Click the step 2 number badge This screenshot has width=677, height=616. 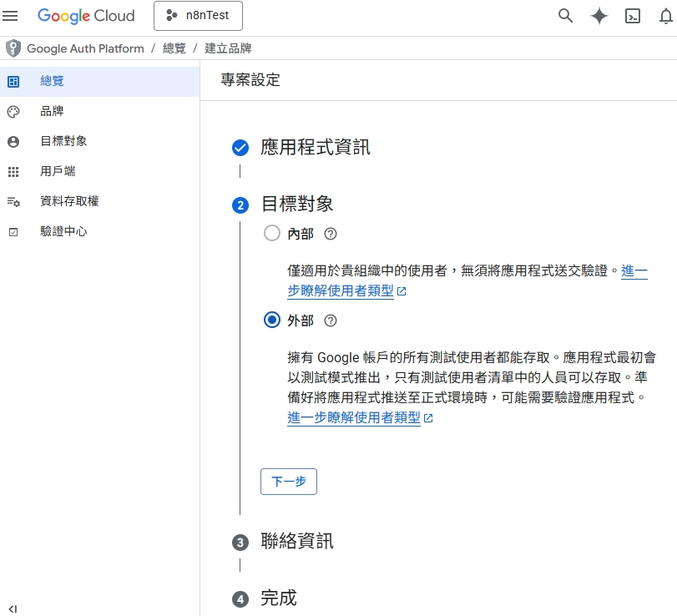[240, 205]
